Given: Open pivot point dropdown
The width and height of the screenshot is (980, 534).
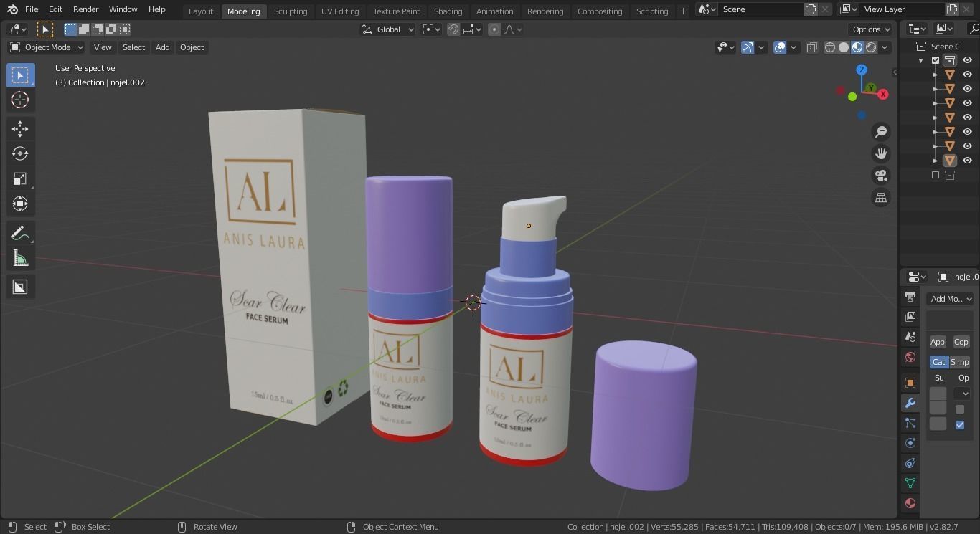Looking at the screenshot, I should [x=430, y=29].
